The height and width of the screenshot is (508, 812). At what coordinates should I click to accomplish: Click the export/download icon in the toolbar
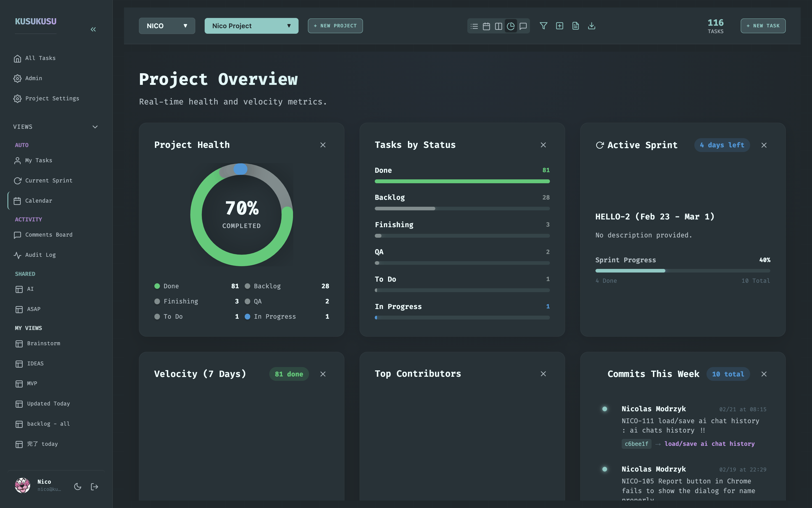tap(591, 26)
